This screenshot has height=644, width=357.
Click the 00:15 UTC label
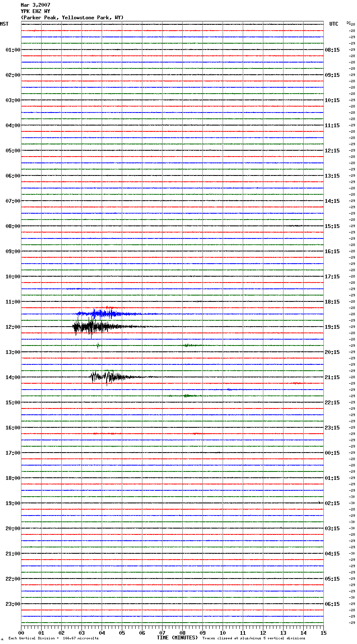tap(332, 453)
